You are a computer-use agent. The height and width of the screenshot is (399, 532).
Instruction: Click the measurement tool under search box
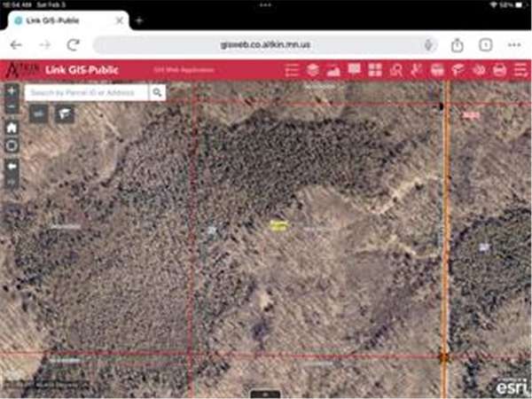[x=38, y=113]
